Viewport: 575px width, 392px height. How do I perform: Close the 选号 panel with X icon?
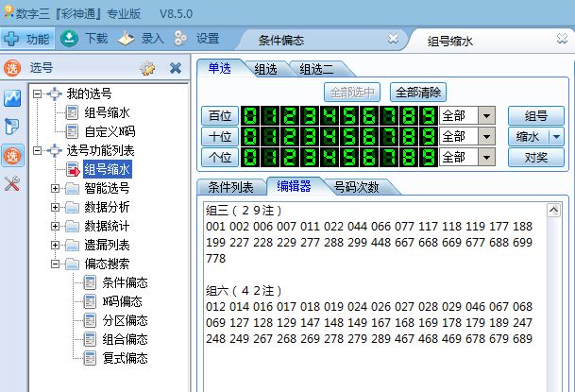click(x=175, y=68)
